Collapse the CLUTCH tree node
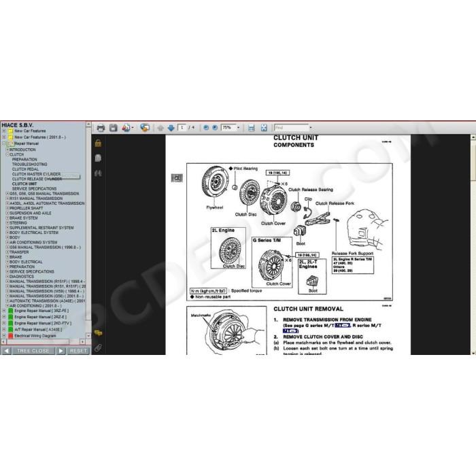This screenshot has width=476, height=476. pyautogui.click(x=7, y=154)
